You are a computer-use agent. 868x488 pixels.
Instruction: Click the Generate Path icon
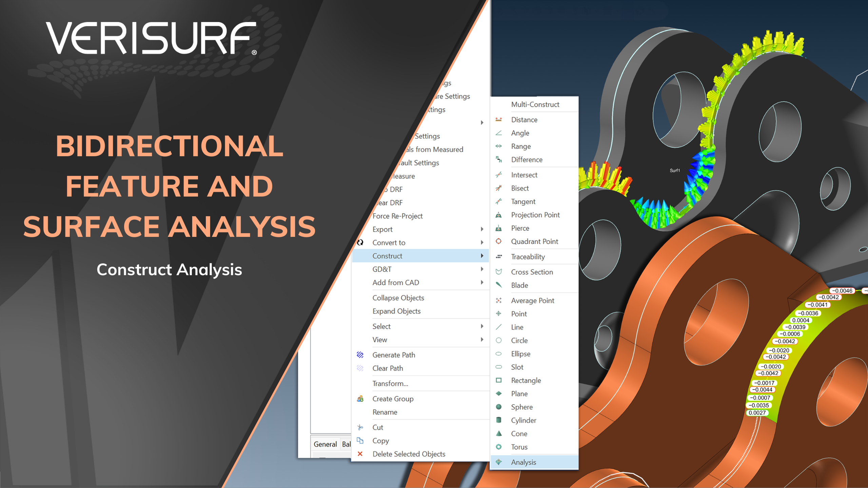tap(360, 355)
